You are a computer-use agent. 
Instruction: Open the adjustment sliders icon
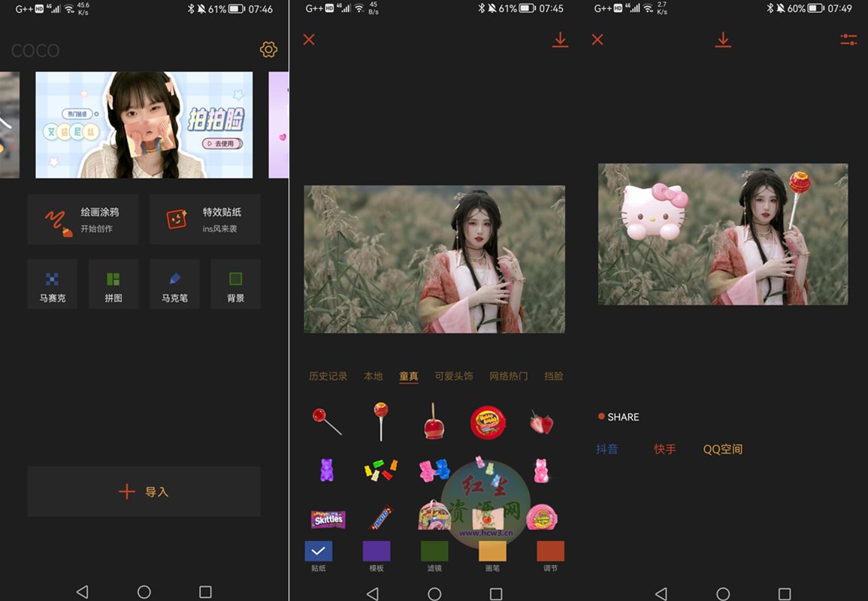pyautogui.click(x=848, y=39)
